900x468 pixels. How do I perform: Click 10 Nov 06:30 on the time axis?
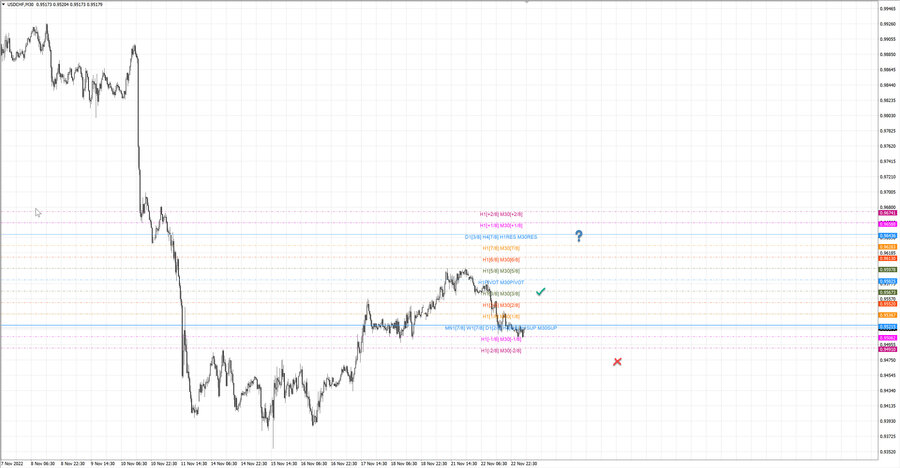point(132,463)
